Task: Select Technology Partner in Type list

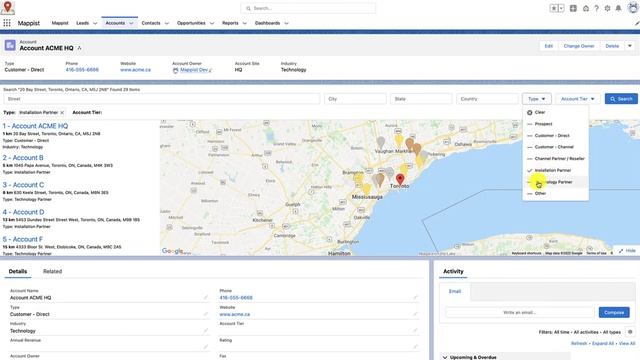Action: (556, 182)
